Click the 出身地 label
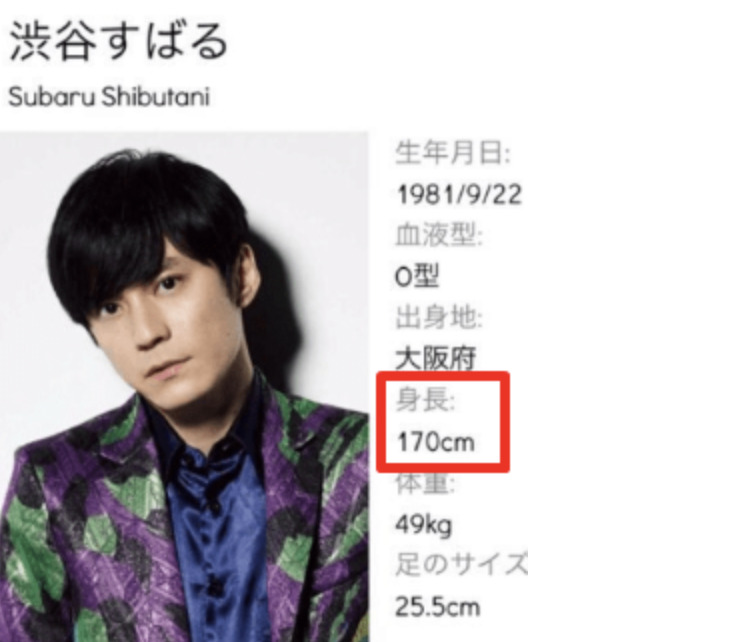This screenshot has width=734, height=642. pos(439,317)
